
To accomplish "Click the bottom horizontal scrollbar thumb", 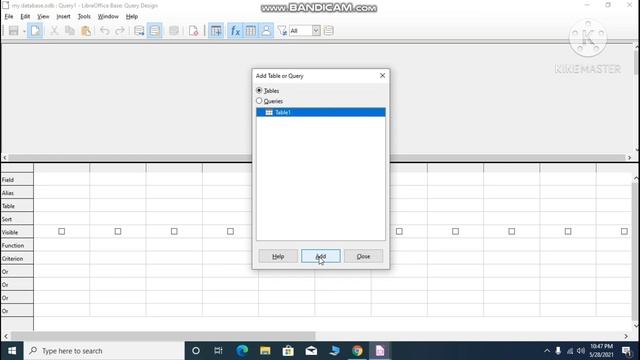I will pos(163,336).
